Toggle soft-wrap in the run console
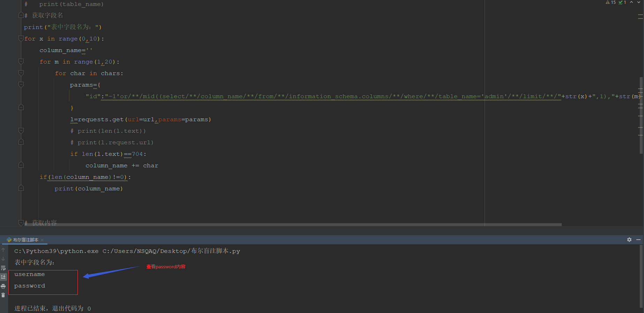644x313 pixels. pos(3,268)
